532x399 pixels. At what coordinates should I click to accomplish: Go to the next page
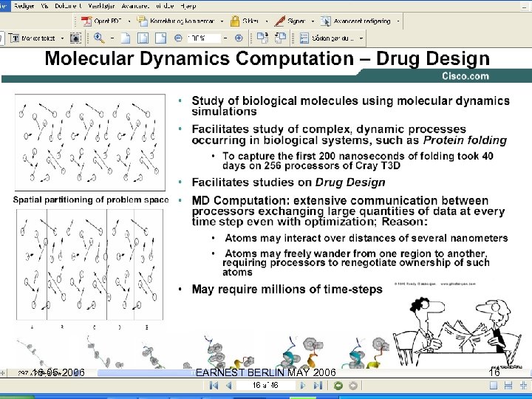pyautogui.click(x=302, y=386)
